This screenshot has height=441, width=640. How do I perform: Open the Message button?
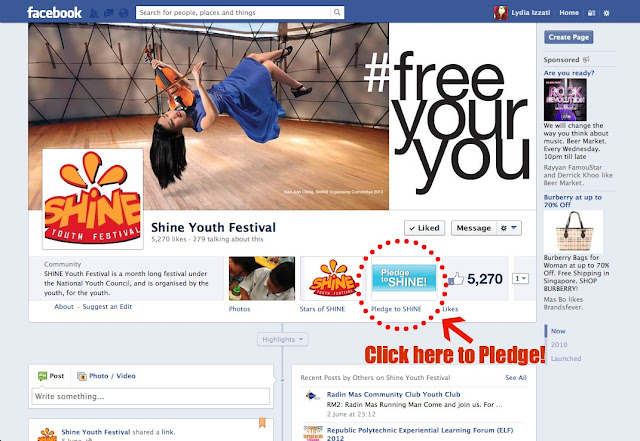[x=473, y=228]
